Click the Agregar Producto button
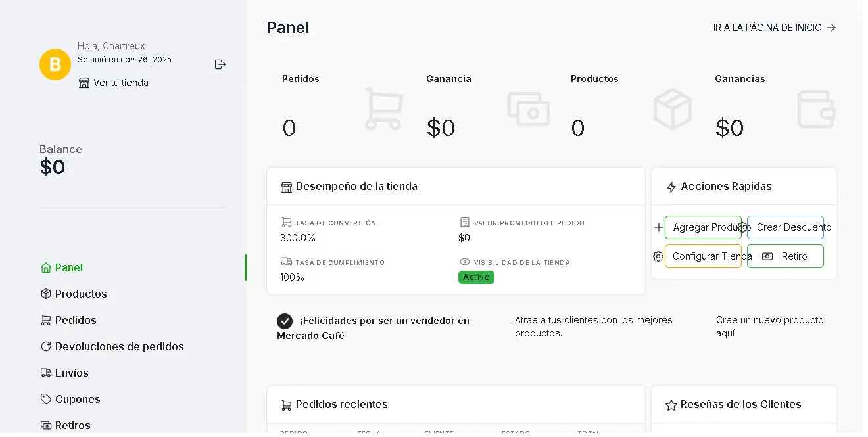Screen dimensions: 868x437 (704, 227)
